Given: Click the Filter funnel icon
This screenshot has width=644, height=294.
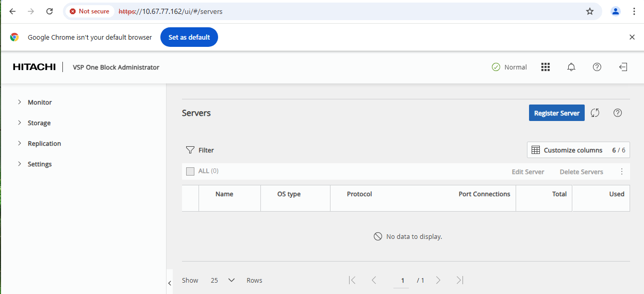Looking at the screenshot, I should [190, 150].
